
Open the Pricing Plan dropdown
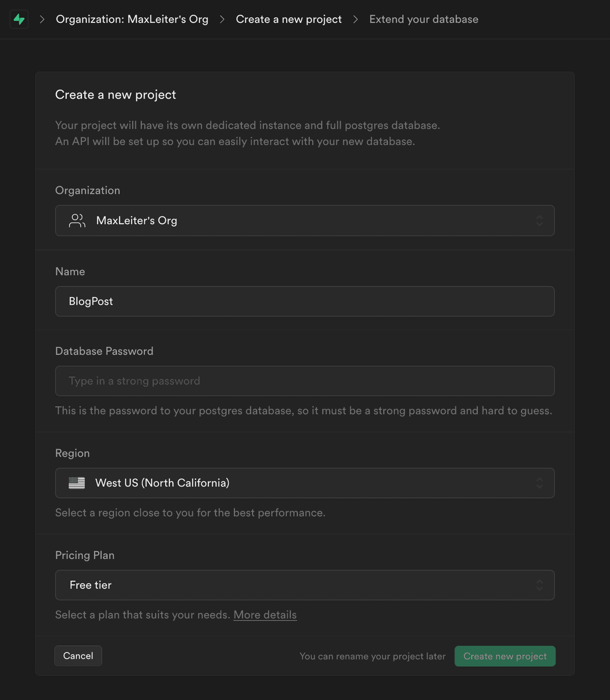[304, 585]
